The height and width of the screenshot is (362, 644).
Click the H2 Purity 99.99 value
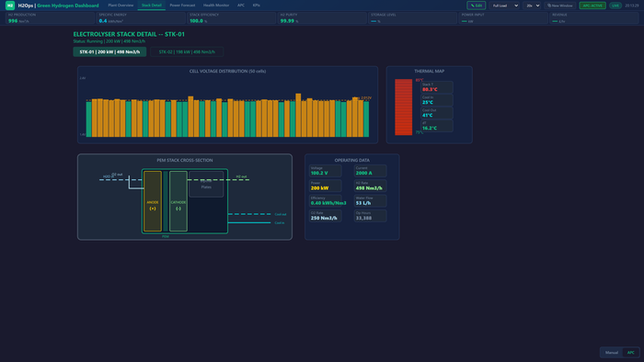pos(287,21)
